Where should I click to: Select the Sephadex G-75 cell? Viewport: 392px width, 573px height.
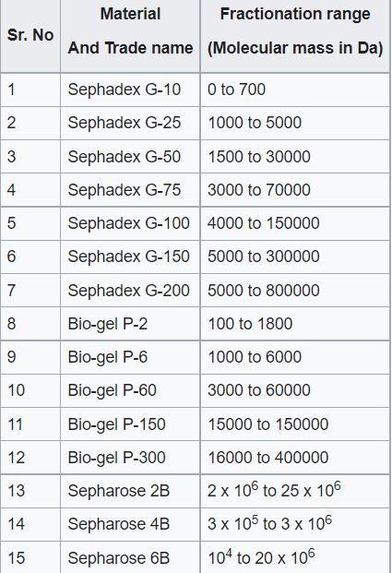click(130, 190)
